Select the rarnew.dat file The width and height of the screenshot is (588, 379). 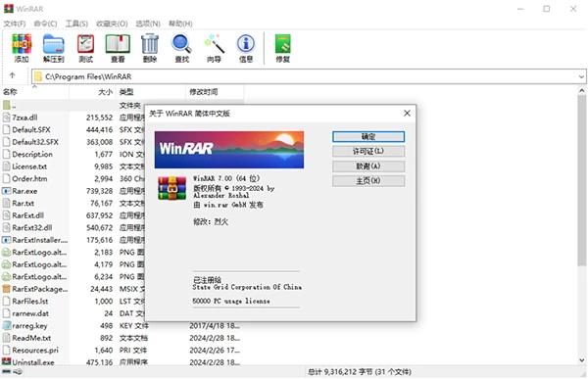click(x=30, y=313)
